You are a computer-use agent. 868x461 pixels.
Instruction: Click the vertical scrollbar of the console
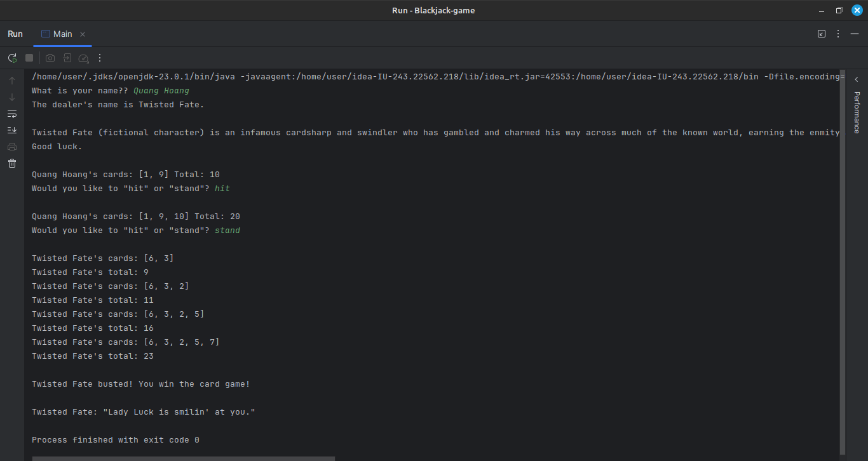coord(843,264)
